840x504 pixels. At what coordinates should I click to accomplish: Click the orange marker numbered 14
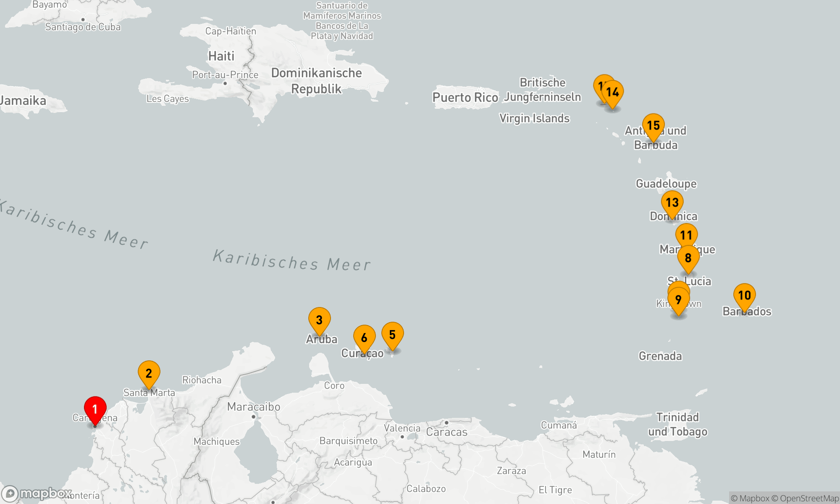point(613,92)
